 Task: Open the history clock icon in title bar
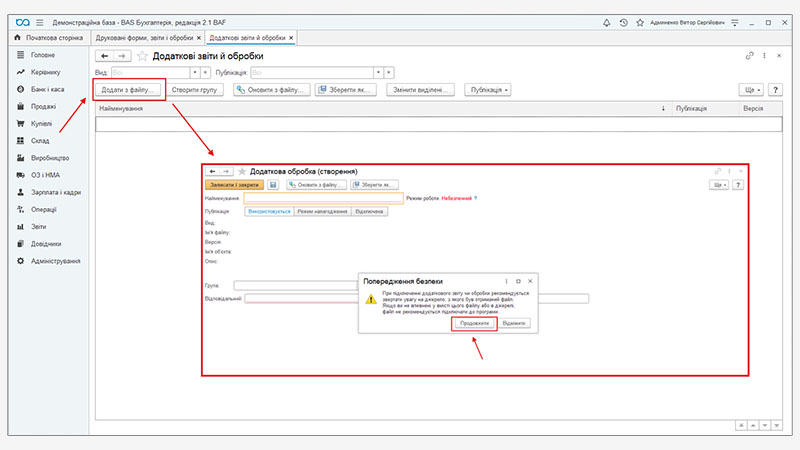623,21
